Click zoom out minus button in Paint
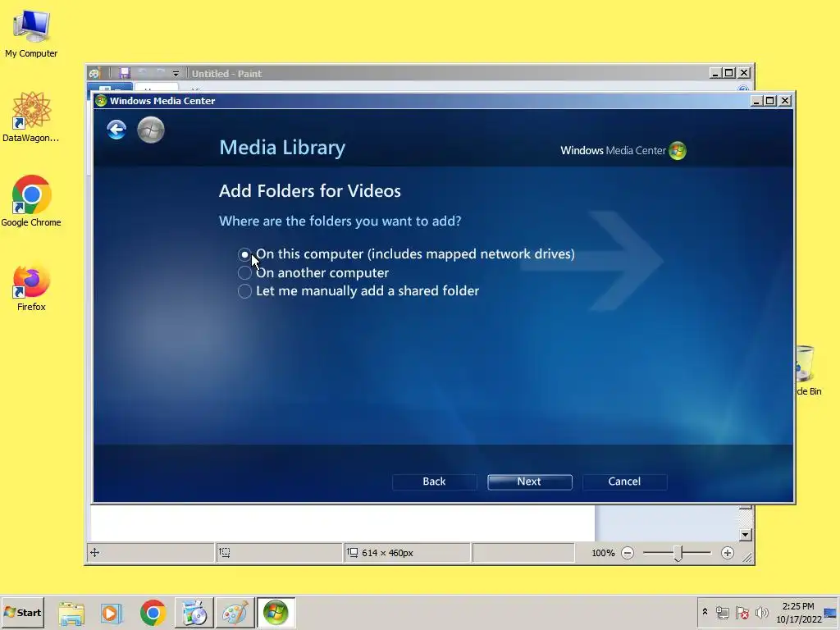Image resolution: width=840 pixels, height=630 pixels. click(628, 553)
